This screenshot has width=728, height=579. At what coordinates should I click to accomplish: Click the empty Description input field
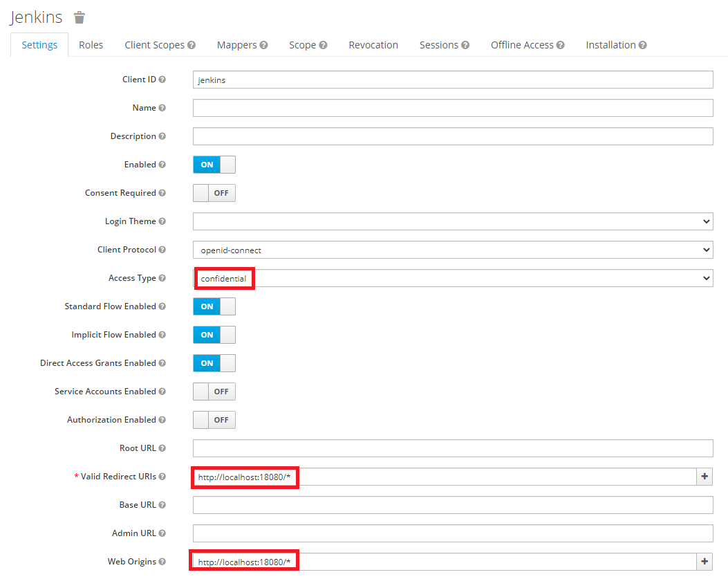tap(453, 136)
